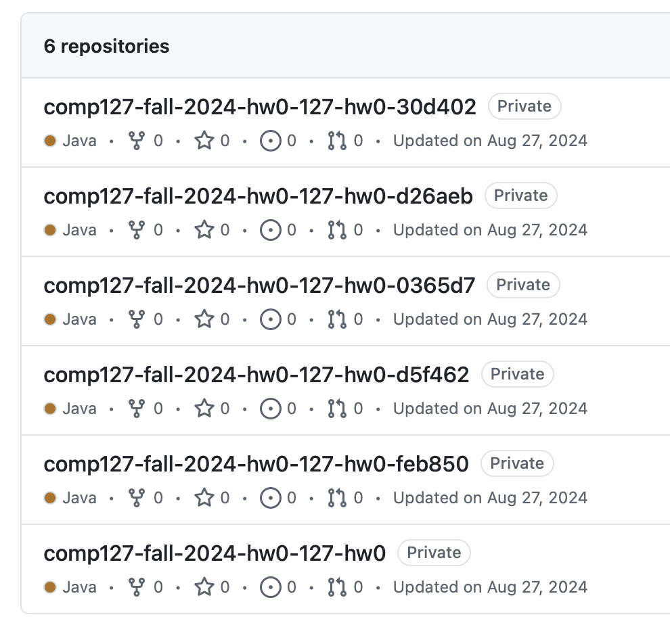This screenshot has height=644, width=670.
Task: Click the star icon for d5f462 repo
Action: pos(204,409)
